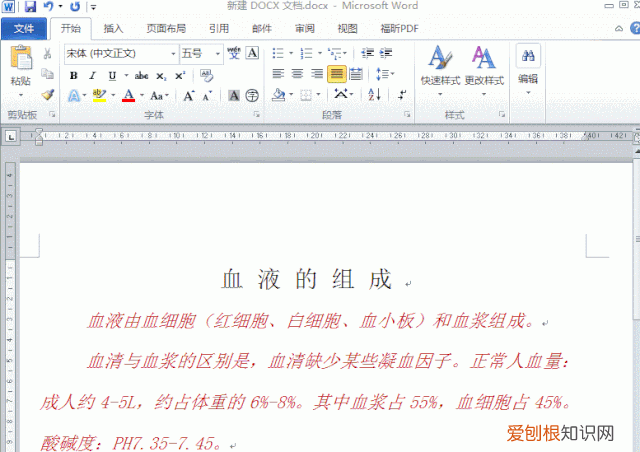This screenshot has width=640, height=452.
Task: Open the underline style dropdown arrow
Action: point(126,76)
